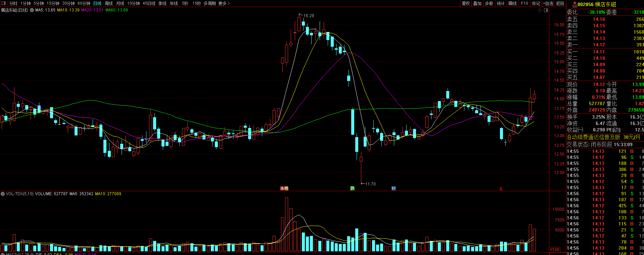Click the 总量 527787 value
644x255 pixels.
tap(597, 103)
